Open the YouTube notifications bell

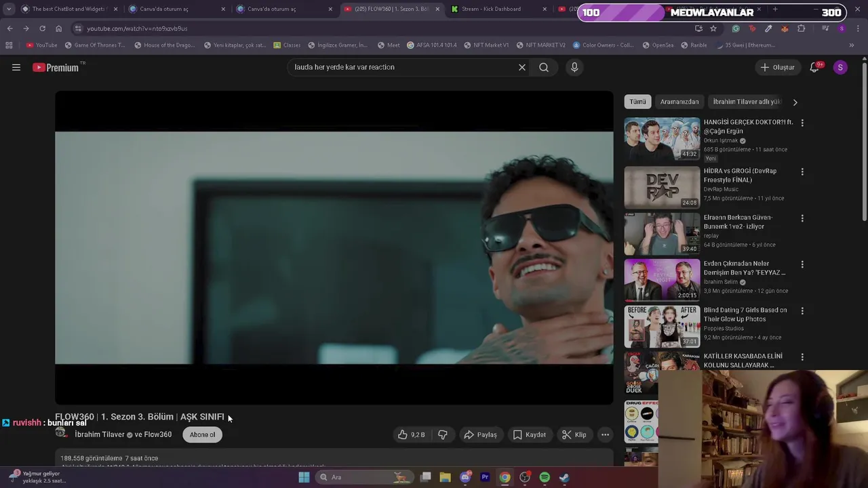pyautogui.click(x=815, y=67)
